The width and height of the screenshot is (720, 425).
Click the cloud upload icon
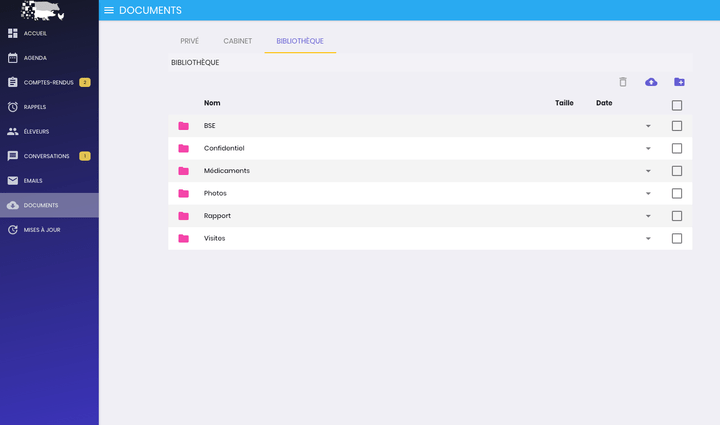pos(651,82)
